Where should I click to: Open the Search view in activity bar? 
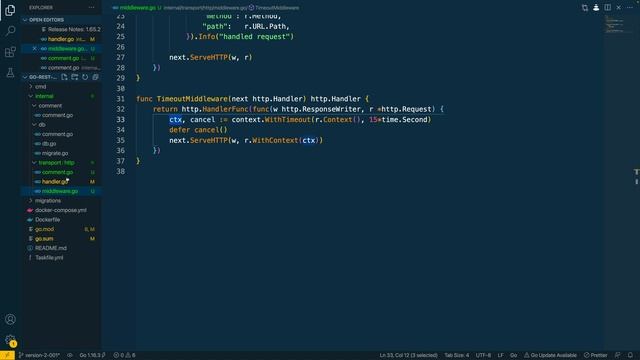(x=10, y=31)
